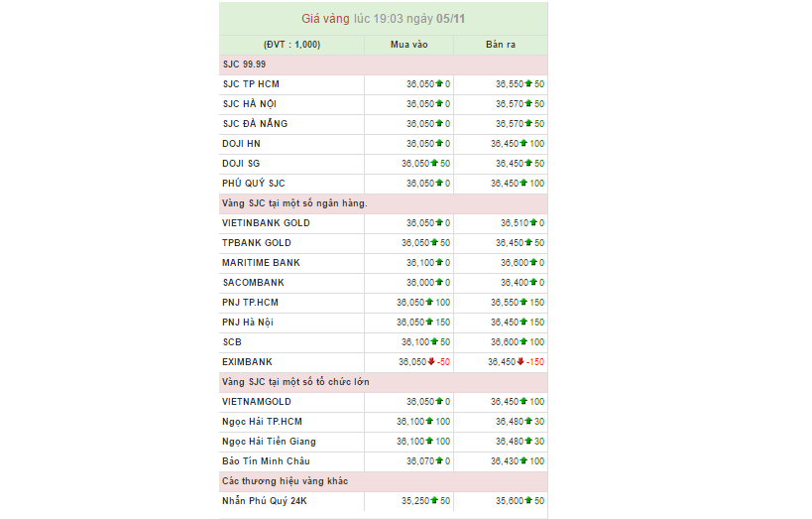Image resolution: width=812 pixels, height=519 pixels.
Task: Select the Bán ra column header
Action: pos(501,45)
